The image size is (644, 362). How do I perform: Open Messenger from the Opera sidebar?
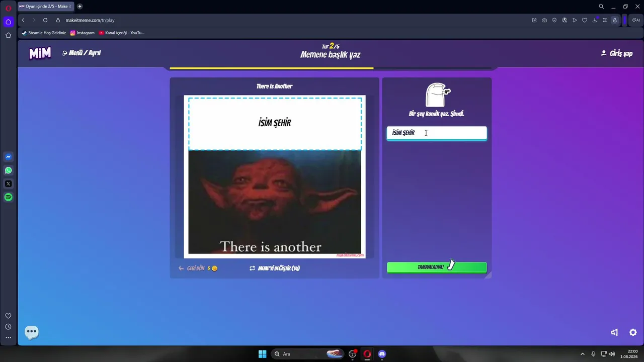pos(8,157)
